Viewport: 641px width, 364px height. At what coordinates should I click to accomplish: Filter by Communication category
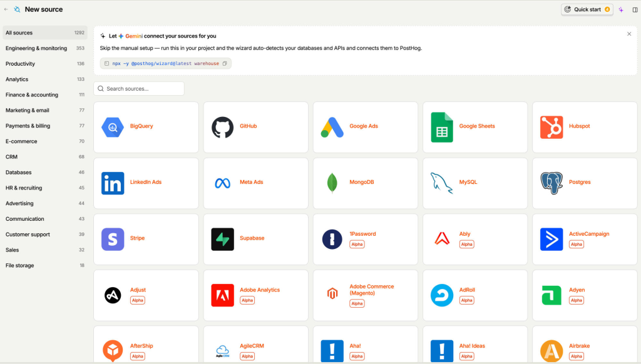coord(45,219)
